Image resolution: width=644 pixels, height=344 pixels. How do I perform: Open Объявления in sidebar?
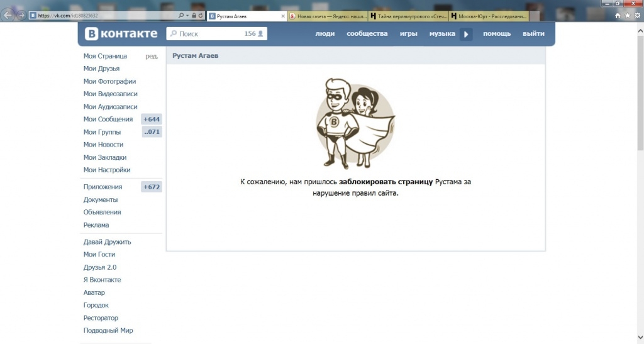(x=103, y=212)
